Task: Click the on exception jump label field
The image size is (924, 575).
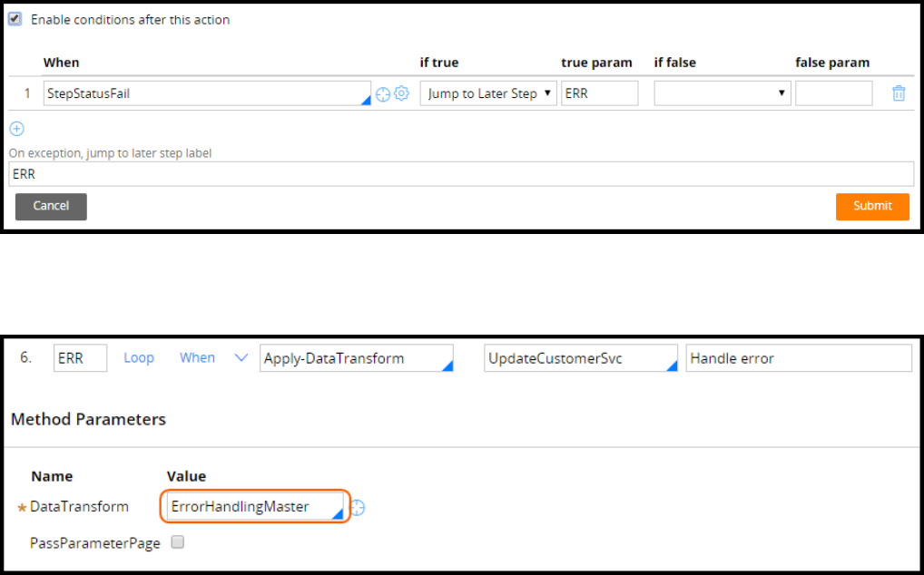Action: click(x=461, y=174)
